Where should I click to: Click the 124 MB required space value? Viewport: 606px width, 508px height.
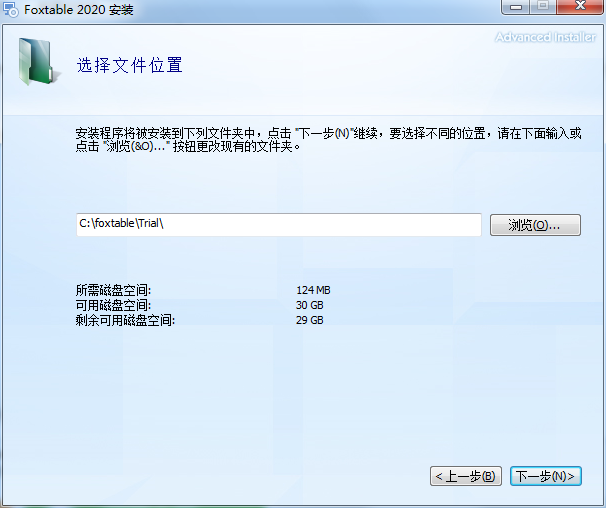tap(313, 290)
